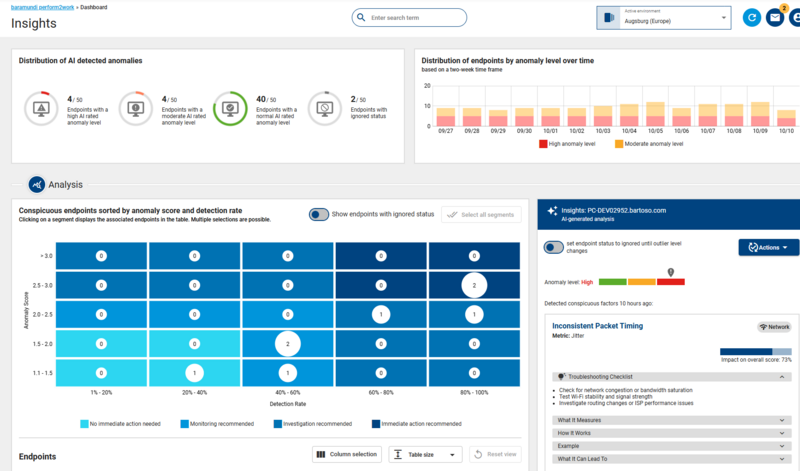Click the Column selection button
The width and height of the screenshot is (800, 471).
click(x=347, y=454)
